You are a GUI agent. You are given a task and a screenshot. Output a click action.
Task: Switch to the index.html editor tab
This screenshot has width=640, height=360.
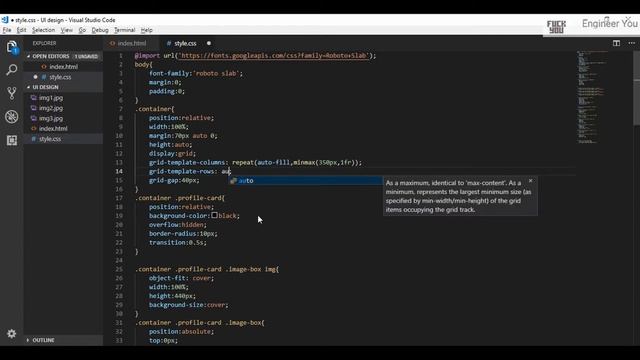[x=131, y=43]
